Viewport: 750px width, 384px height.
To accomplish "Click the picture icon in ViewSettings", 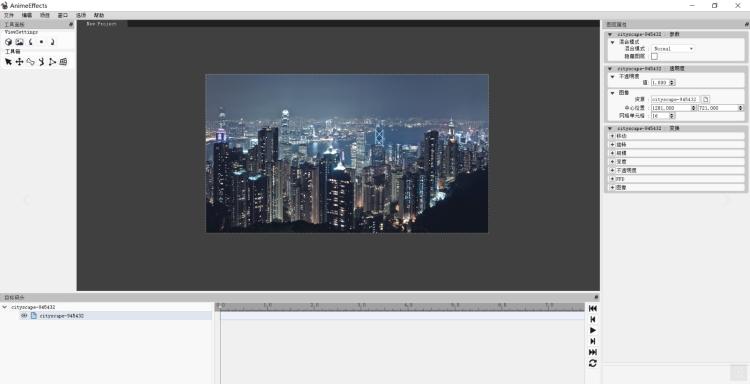I will (x=19, y=42).
